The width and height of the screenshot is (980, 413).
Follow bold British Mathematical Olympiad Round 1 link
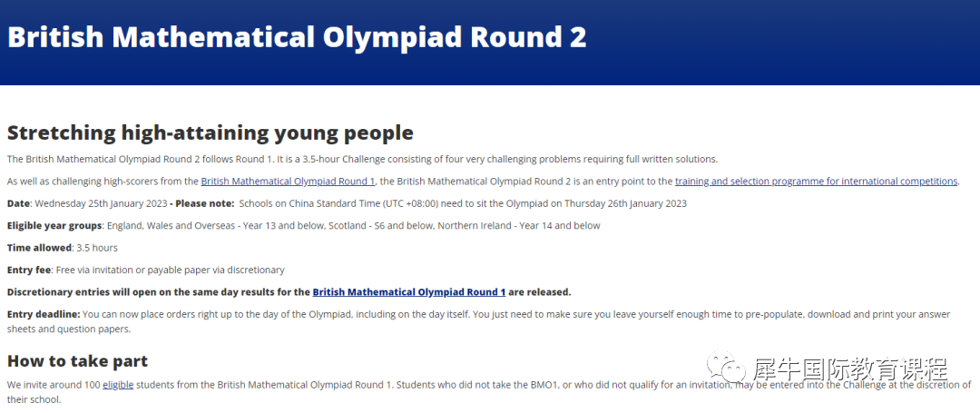(x=408, y=291)
